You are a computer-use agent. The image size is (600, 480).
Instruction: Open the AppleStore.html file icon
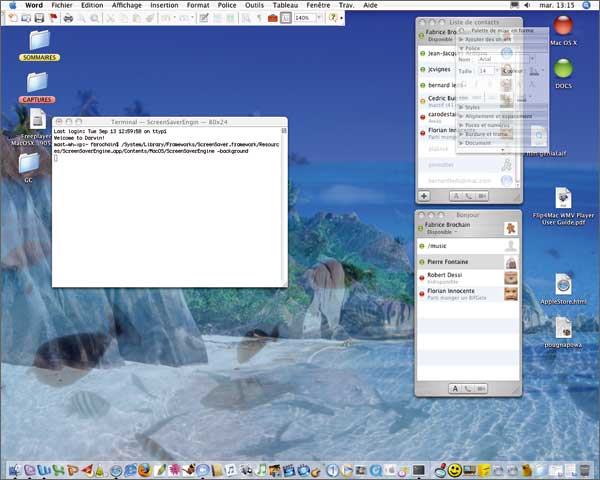563,284
